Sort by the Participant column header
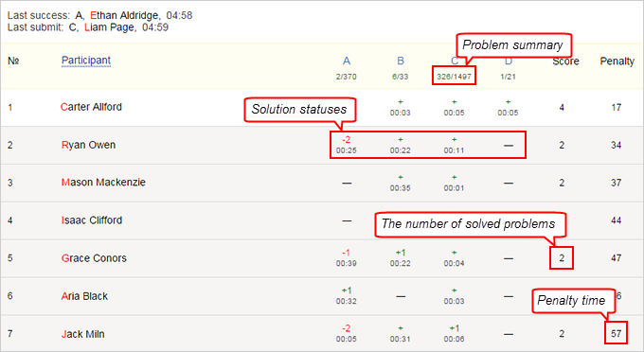644x352 pixels. click(86, 61)
